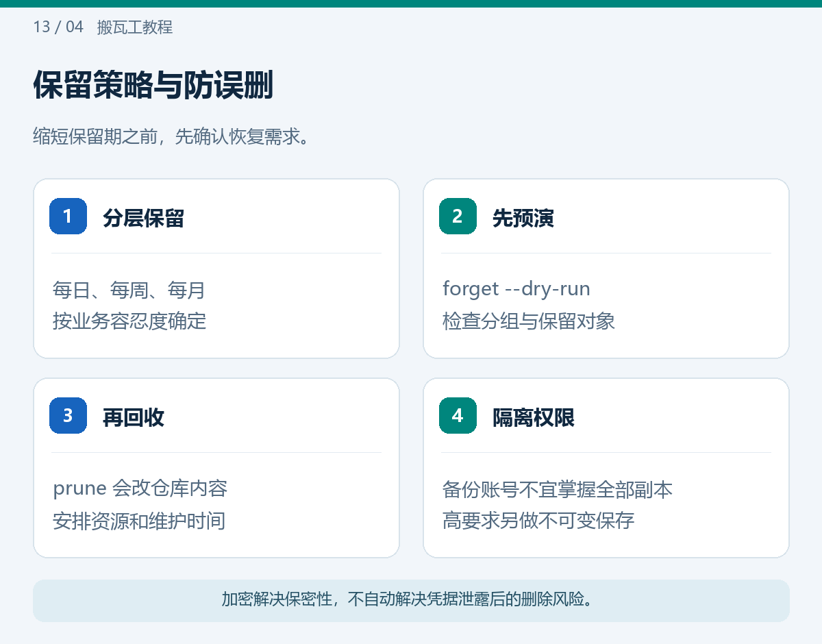Click the green number 2 badge
822x644 pixels.
tap(458, 216)
